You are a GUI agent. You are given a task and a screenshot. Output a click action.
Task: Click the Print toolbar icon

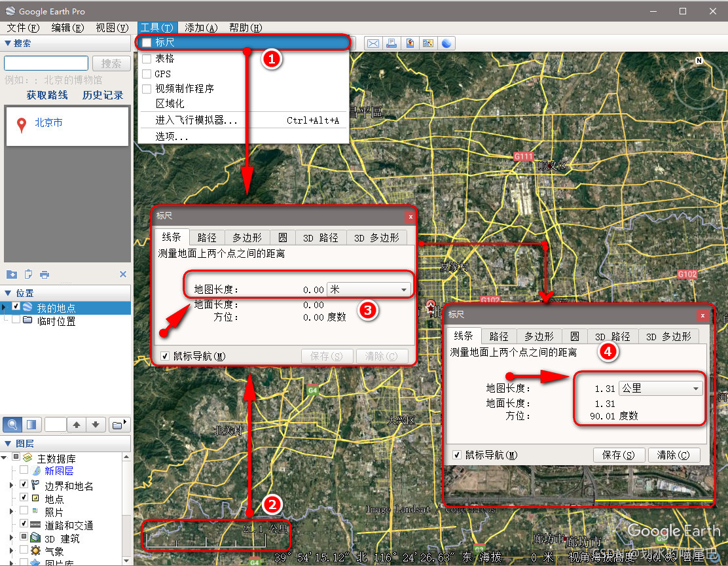[391, 43]
